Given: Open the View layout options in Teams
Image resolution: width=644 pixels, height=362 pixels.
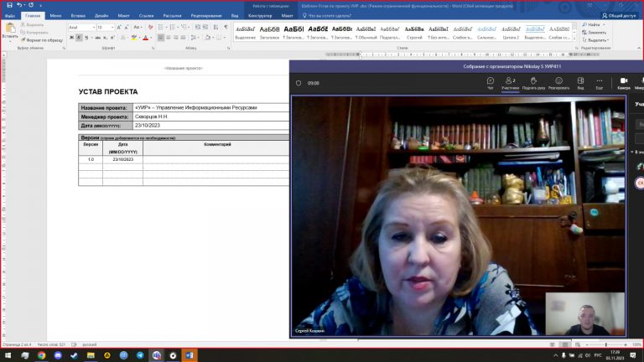Looking at the screenshot, I should coord(580,83).
